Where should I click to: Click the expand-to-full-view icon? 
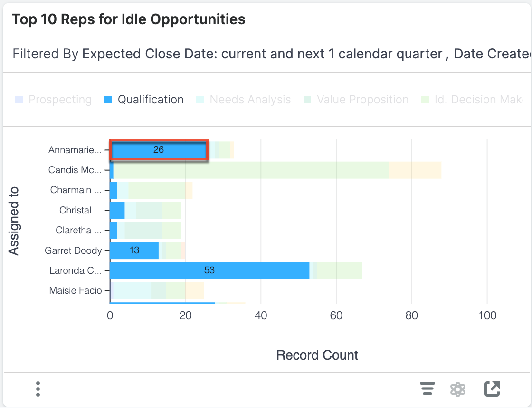pyautogui.click(x=492, y=389)
